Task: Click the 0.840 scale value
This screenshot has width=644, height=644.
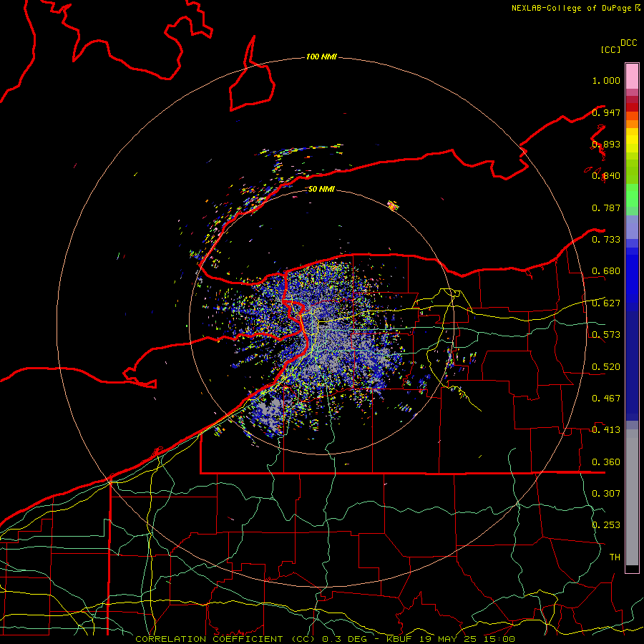Action: coord(606,176)
